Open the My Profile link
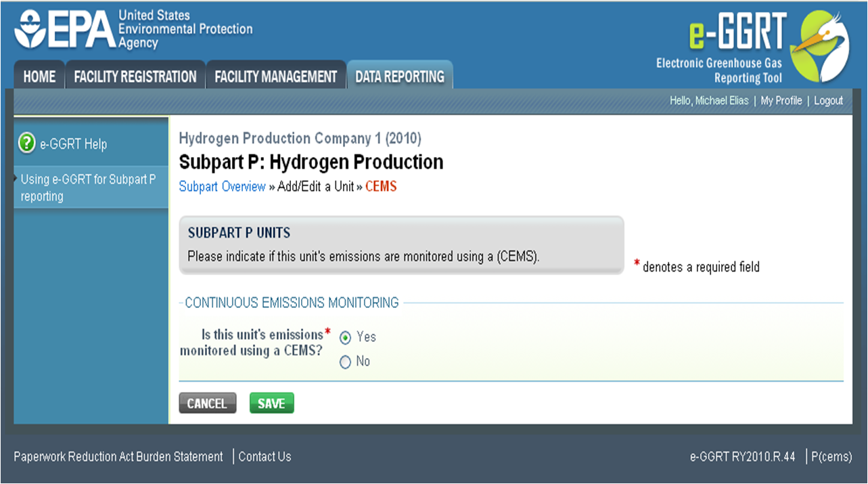Screen dimensions: 868x484 781,101
